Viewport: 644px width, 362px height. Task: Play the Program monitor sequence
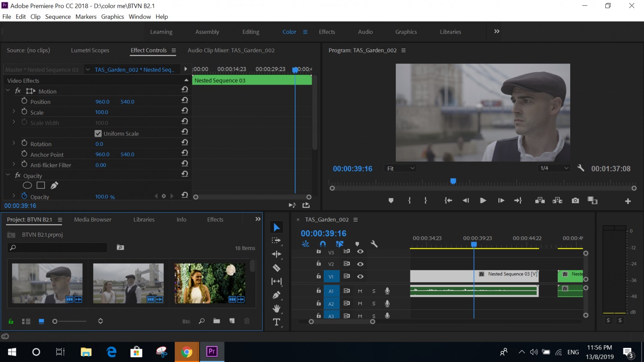(483, 200)
